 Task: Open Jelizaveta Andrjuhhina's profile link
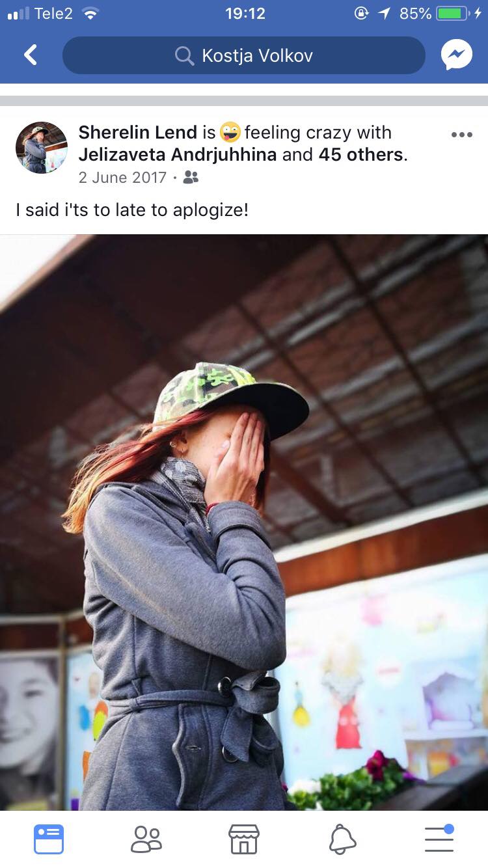[x=178, y=155]
